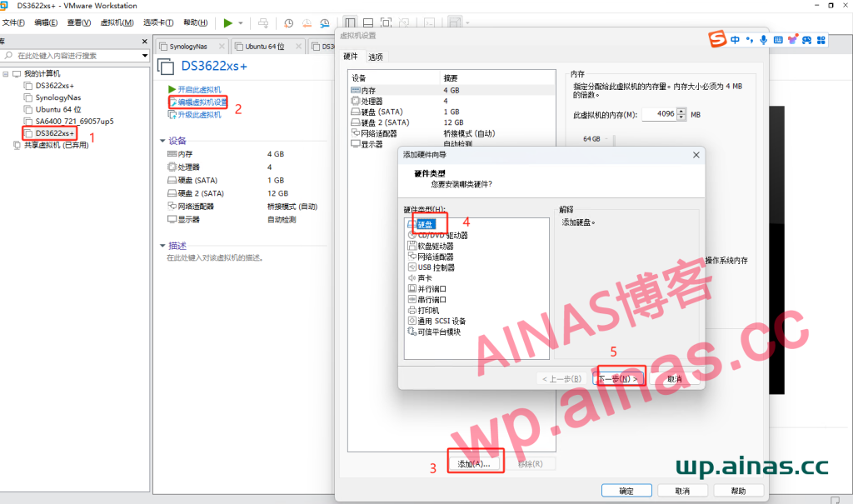
Task: Click the full screen mode toolbar icon
Action: pos(387,22)
